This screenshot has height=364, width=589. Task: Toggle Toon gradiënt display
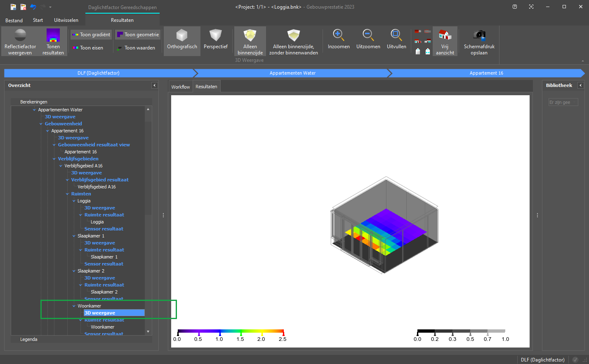(x=91, y=35)
